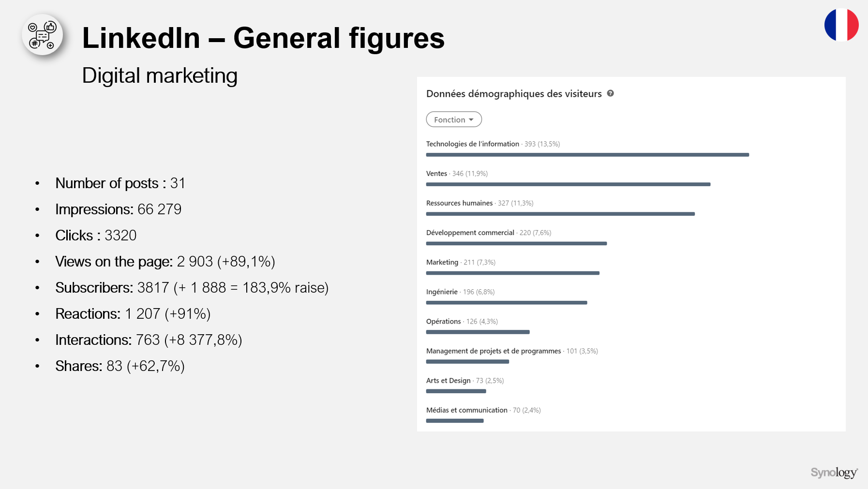Click the social media reactions icon
This screenshot has width=868, height=489.
(43, 35)
